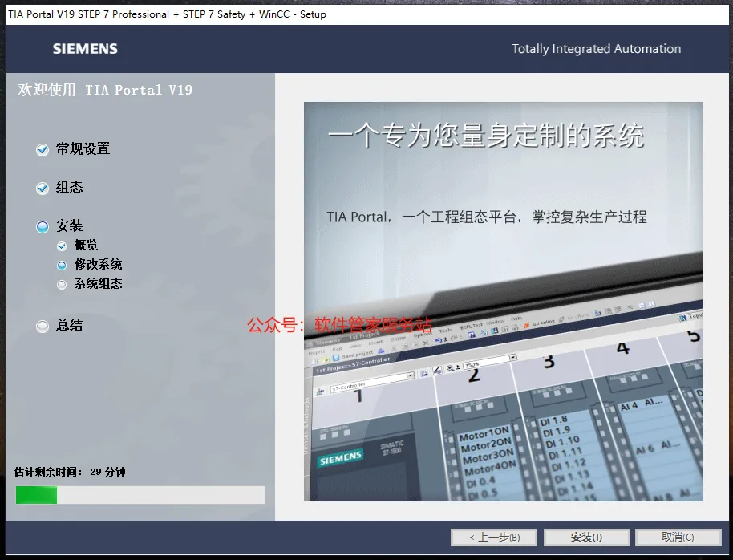The height and width of the screenshot is (560, 733).
Task: Click the green installation progress bar
Action: [x=140, y=495]
